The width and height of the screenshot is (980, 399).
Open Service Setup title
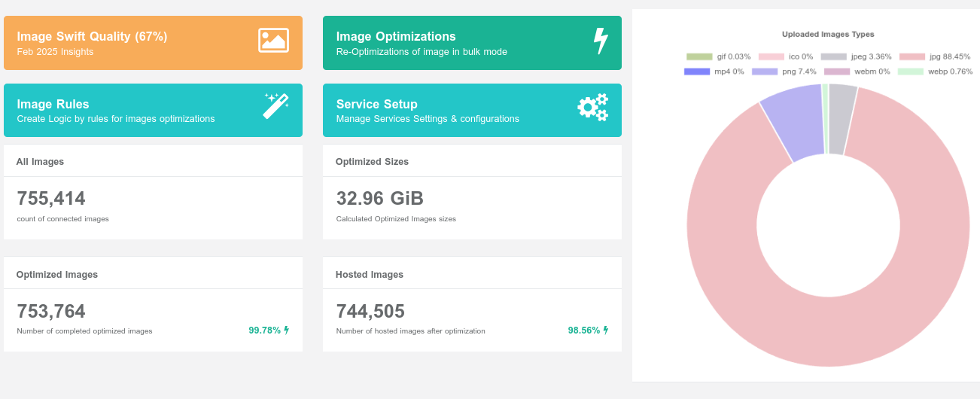coord(376,105)
